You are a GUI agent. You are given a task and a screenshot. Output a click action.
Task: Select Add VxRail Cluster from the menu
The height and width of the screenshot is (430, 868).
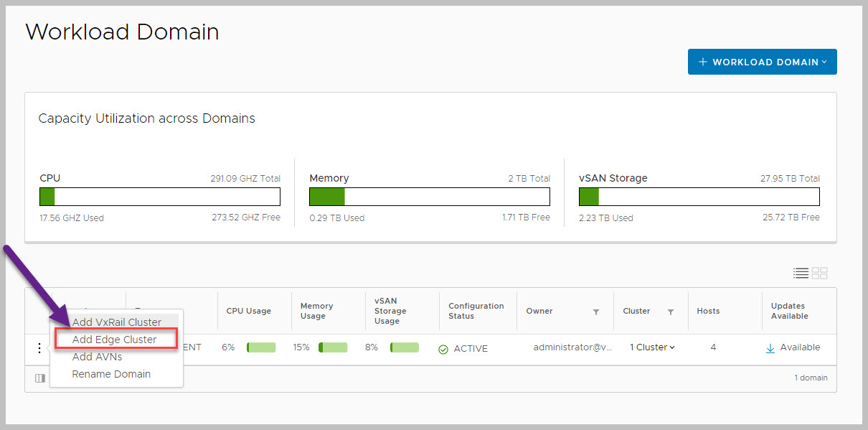[117, 322]
